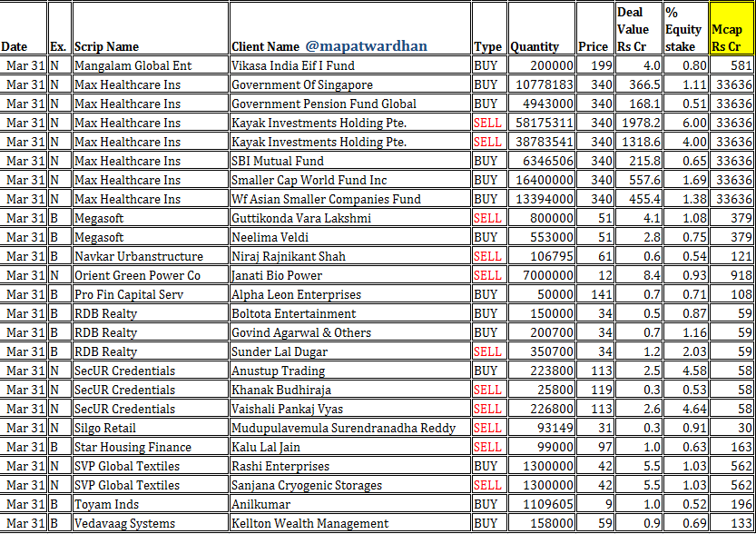Click Smaller Cap World Fund Inc cell
The width and height of the screenshot is (756, 534).
coord(350,180)
